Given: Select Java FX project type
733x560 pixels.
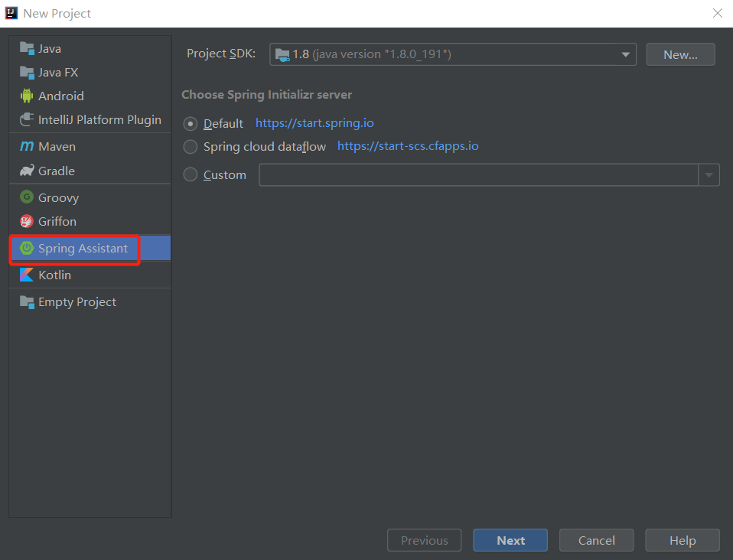Looking at the screenshot, I should pos(58,73).
